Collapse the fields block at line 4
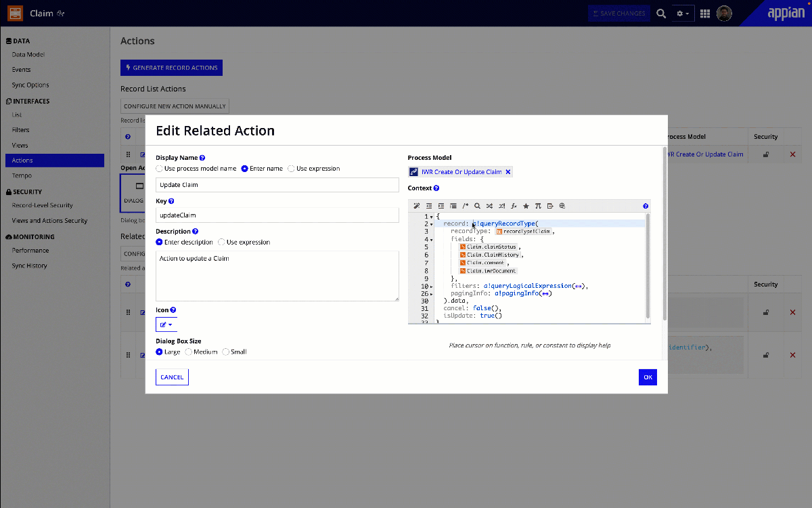 pyautogui.click(x=431, y=240)
